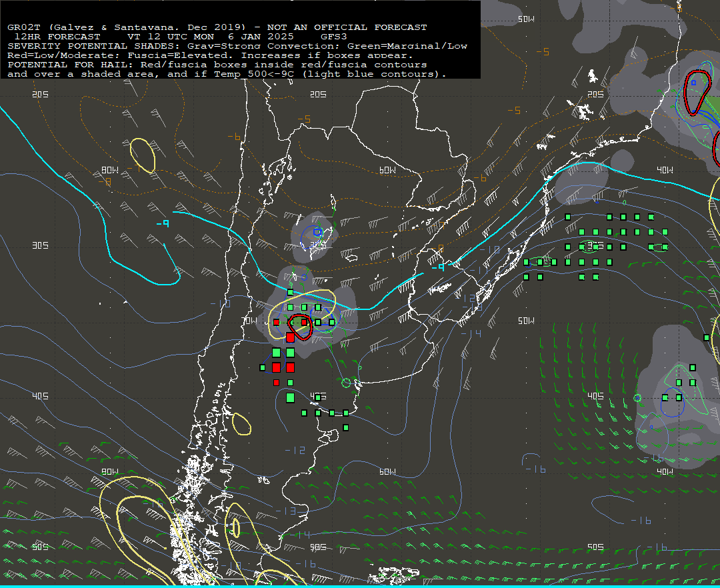Click the 'POTENTIAL FOR HAIL' legend line
The image size is (720, 588).
[x=217, y=65]
